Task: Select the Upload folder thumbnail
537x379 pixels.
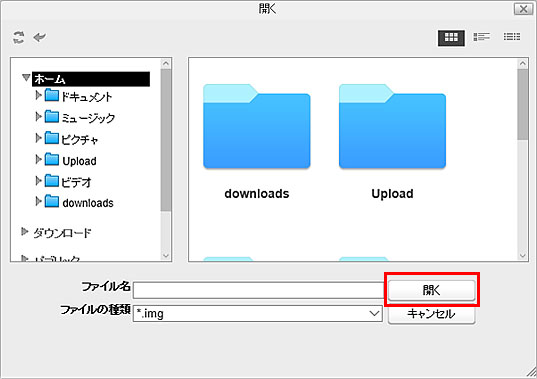Action: [392, 126]
